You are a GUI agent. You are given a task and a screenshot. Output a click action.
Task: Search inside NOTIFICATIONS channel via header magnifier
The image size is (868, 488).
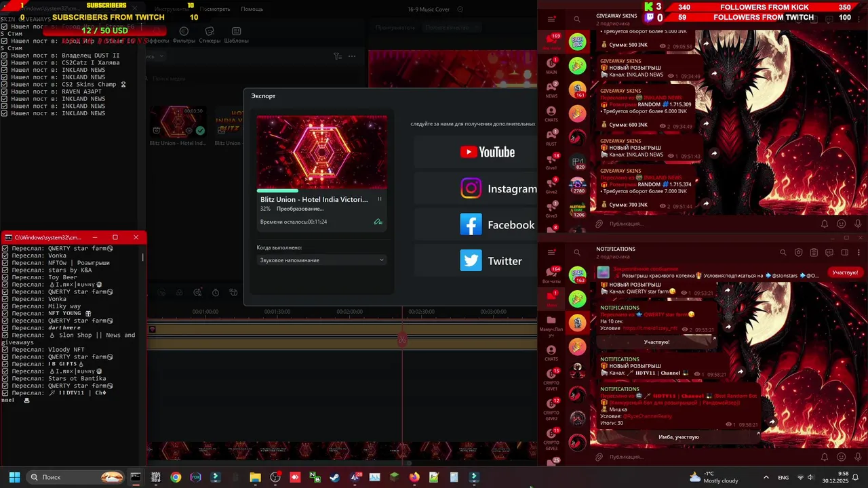(x=783, y=252)
